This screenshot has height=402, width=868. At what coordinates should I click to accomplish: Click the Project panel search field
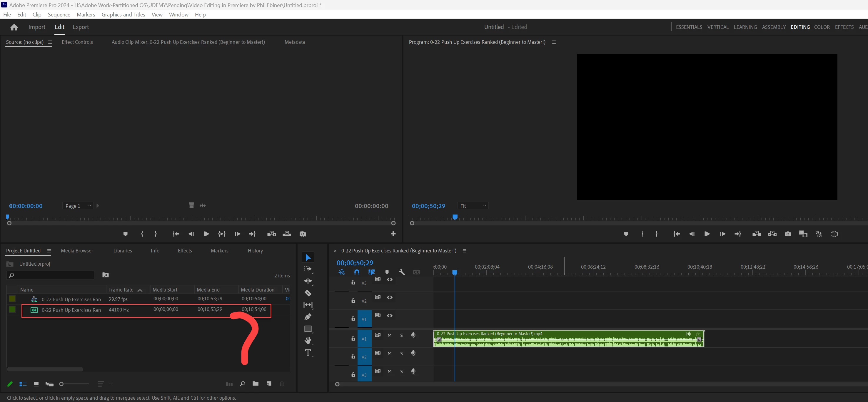tap(51, 275)
